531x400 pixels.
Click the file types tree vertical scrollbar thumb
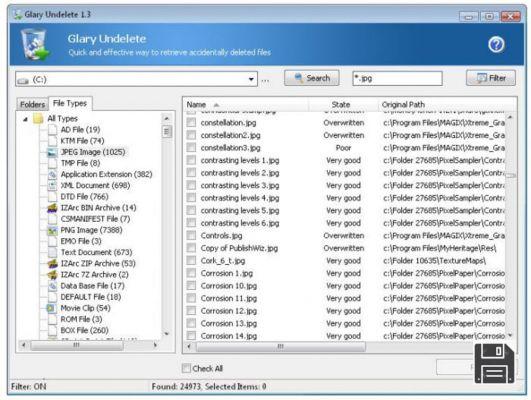point(166,131)
